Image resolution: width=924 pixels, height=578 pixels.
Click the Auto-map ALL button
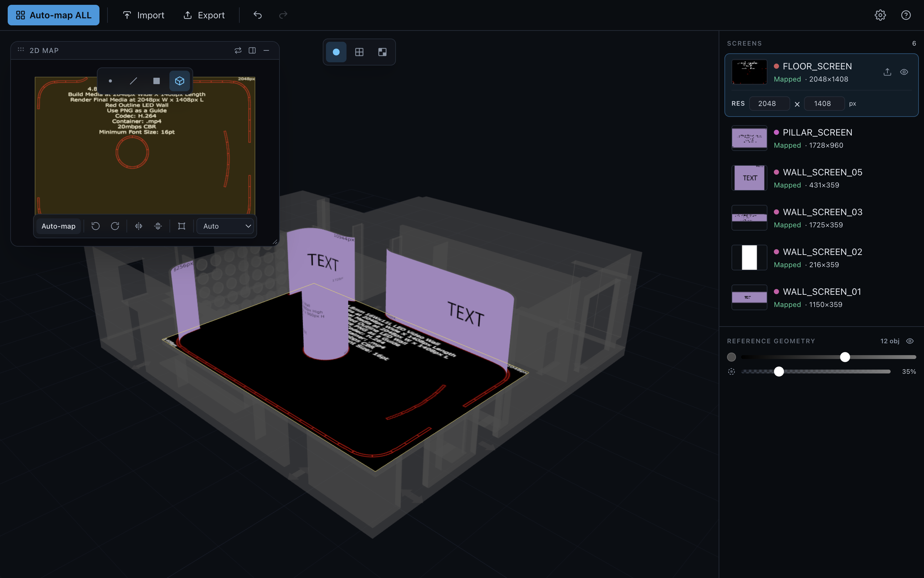[x=54, y=15]
